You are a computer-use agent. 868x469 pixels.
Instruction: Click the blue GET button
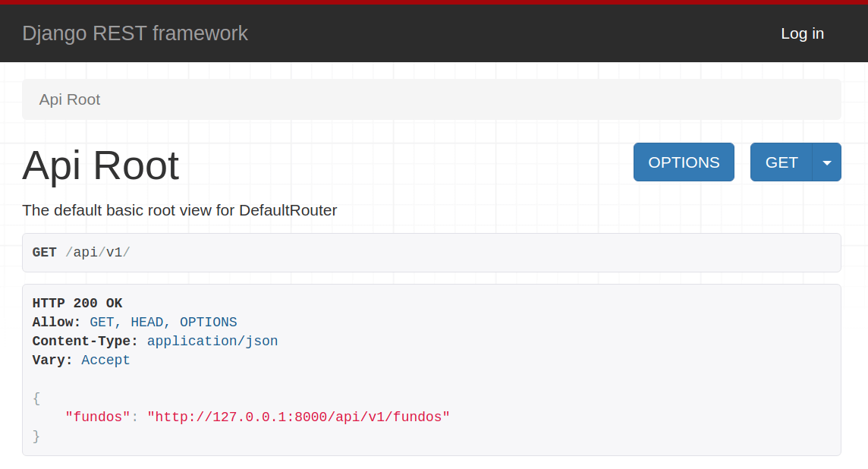781,162
